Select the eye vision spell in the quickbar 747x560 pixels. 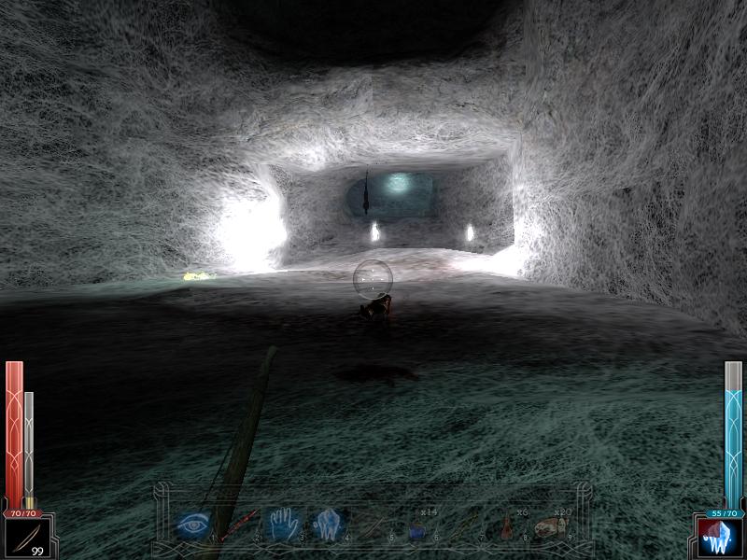tap(194, 526)
